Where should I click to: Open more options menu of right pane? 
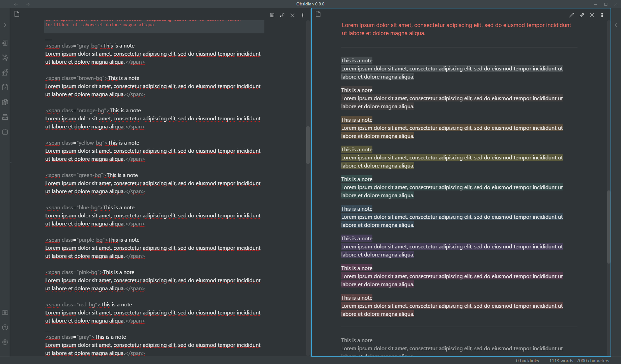click(602, 15)
